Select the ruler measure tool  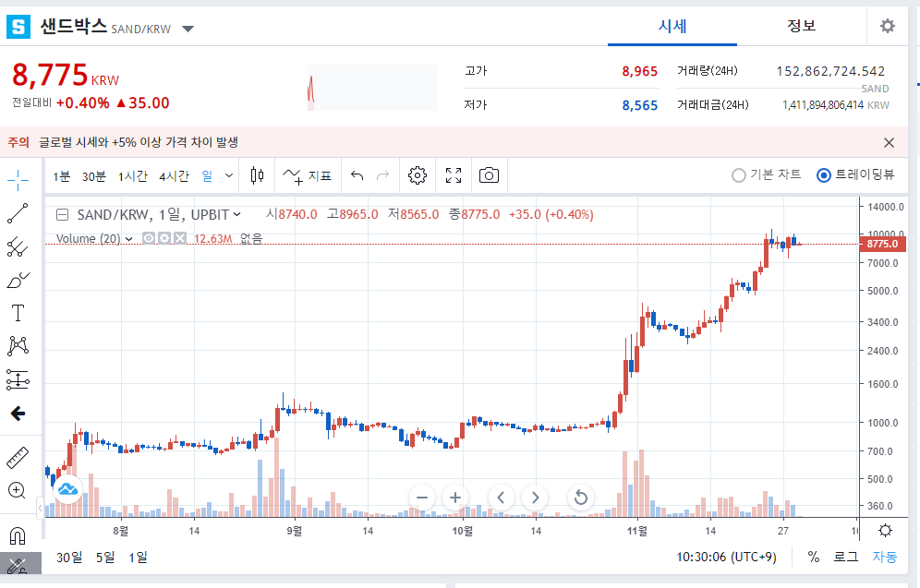coord(18,458)
